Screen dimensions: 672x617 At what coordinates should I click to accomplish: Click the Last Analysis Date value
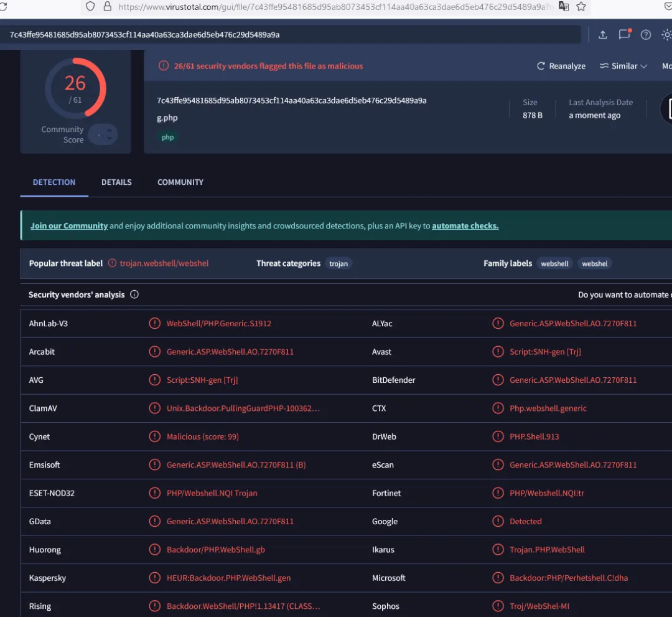[x=595, y=115]
